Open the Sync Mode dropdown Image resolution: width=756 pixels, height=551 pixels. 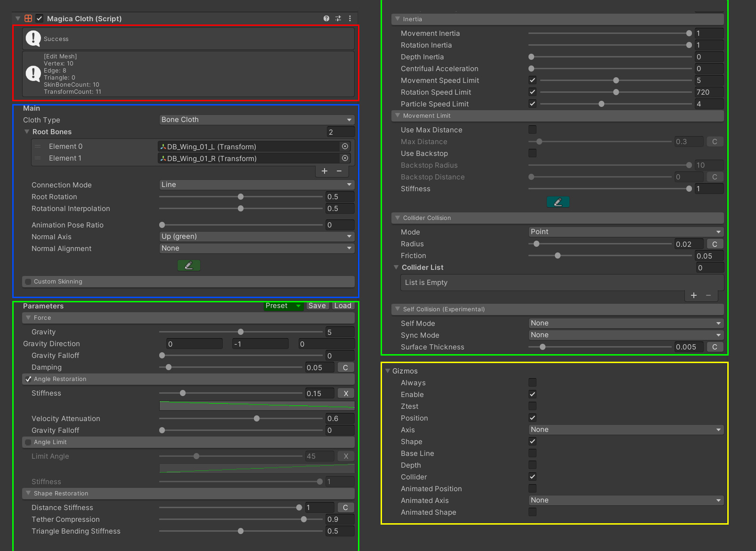[626, 335]
